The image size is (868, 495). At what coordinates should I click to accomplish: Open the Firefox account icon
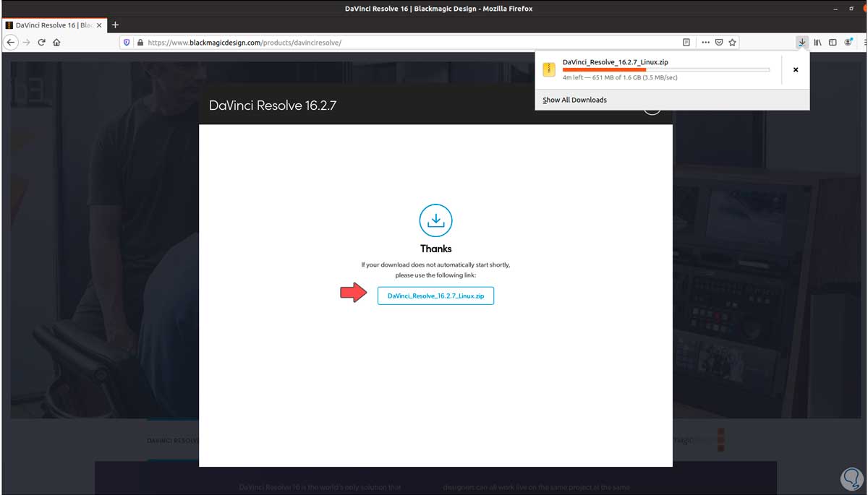coord(848,42)
